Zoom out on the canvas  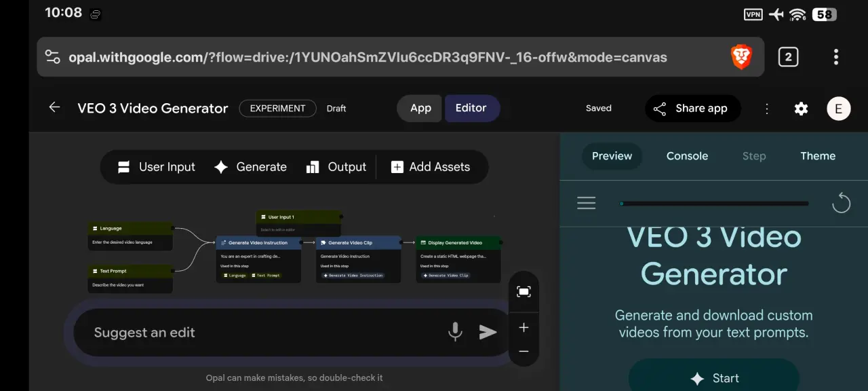[x=524, y=351]
